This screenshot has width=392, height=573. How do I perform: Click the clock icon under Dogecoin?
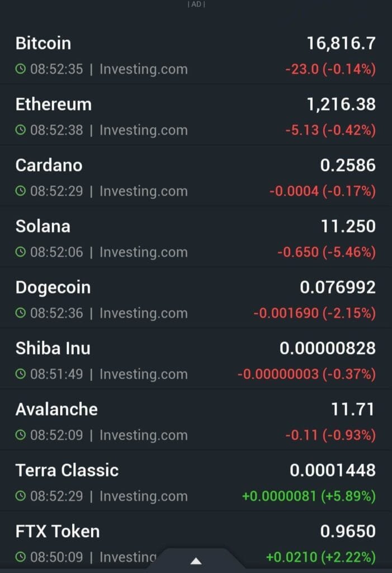21,313
